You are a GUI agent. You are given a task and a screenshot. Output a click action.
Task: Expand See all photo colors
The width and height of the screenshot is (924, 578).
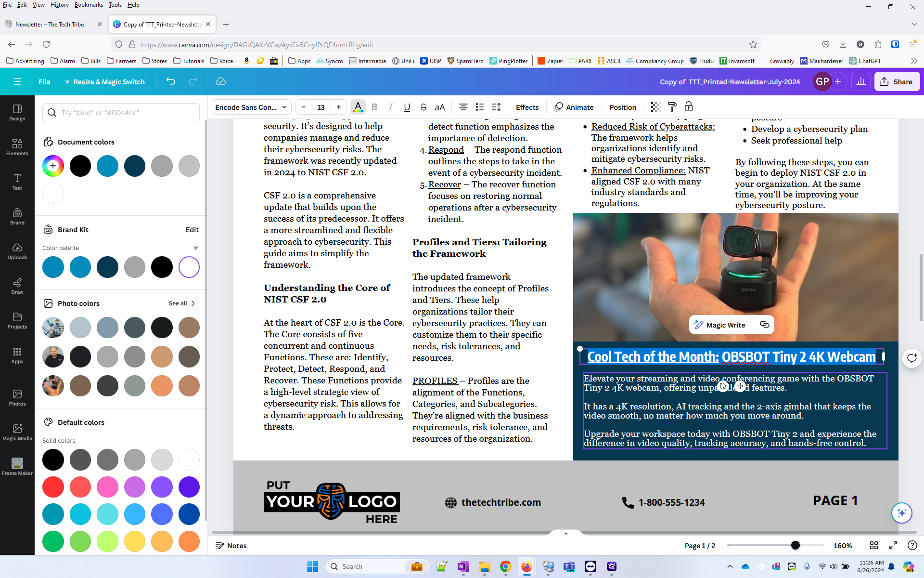tap(182, 303)
